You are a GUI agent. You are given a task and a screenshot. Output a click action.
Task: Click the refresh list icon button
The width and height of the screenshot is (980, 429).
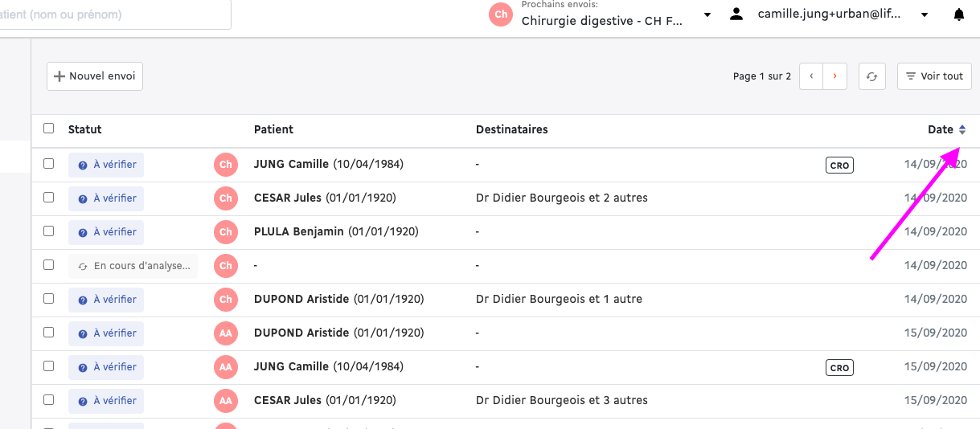point(871,76)
